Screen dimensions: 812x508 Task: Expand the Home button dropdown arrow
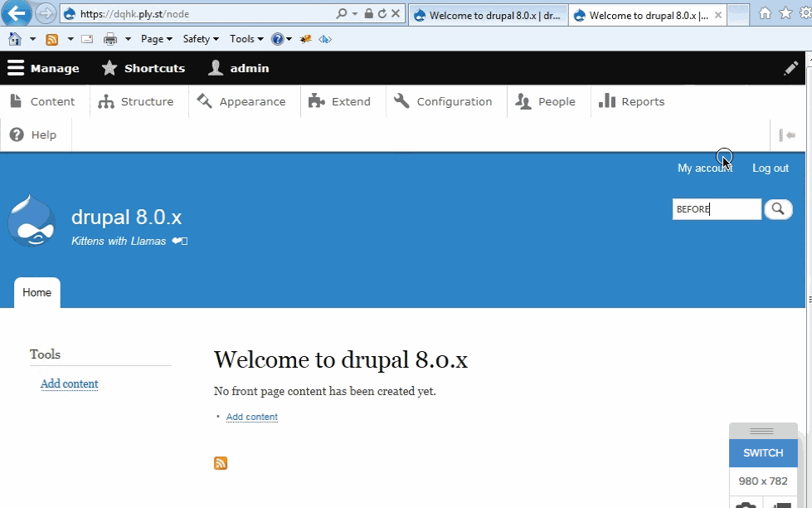tap(32, 39)
